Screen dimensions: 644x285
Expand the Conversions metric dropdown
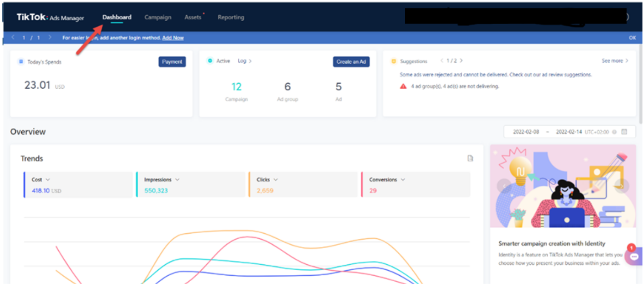[403, 180]
